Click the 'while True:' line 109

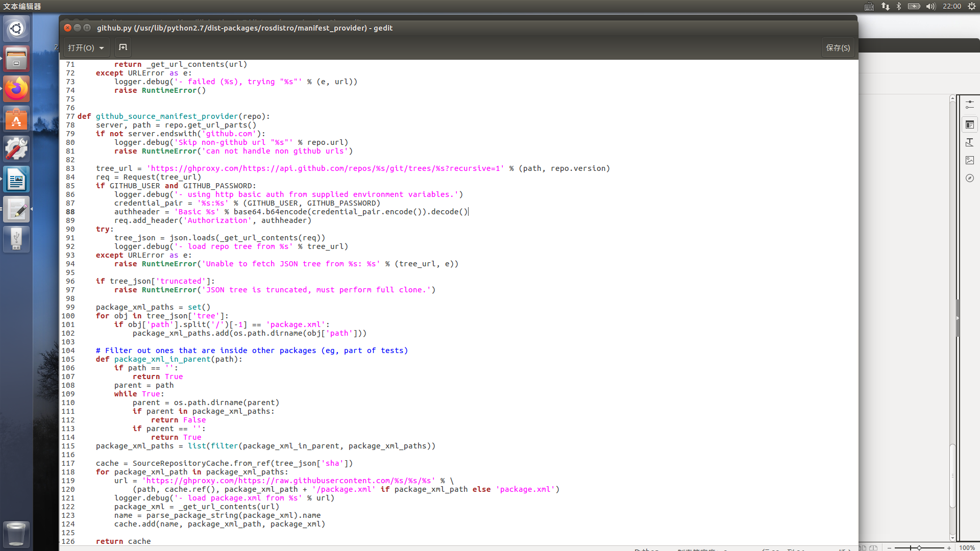(x=139, y=394)
